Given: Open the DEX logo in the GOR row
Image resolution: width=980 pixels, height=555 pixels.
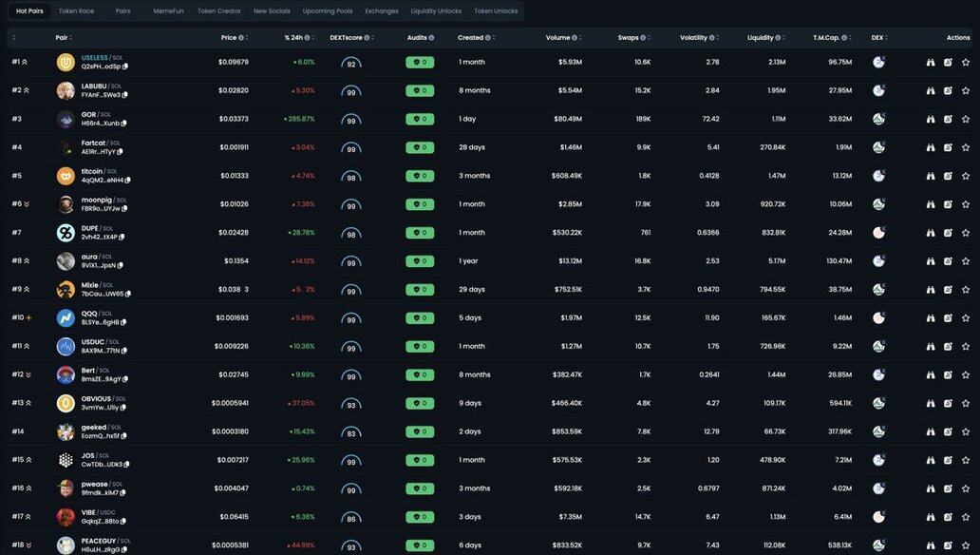Looking at the screenshot, I should click(x=878, y=119).
